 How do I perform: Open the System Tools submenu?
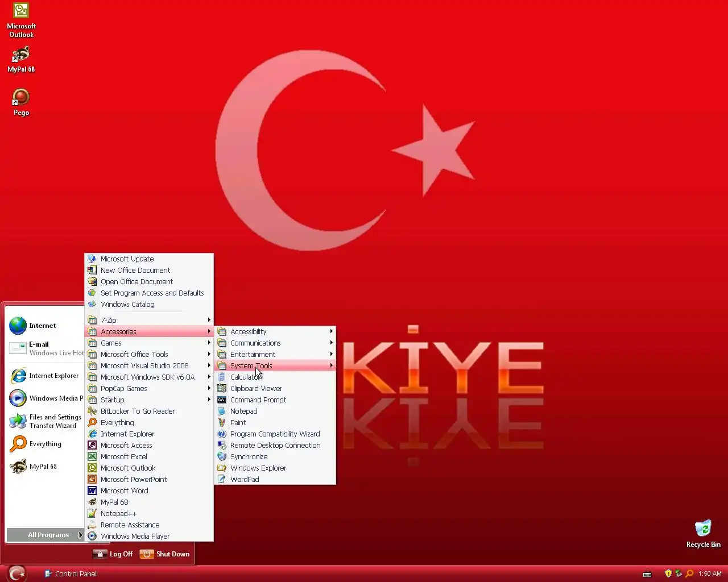(x=275, y=365)
